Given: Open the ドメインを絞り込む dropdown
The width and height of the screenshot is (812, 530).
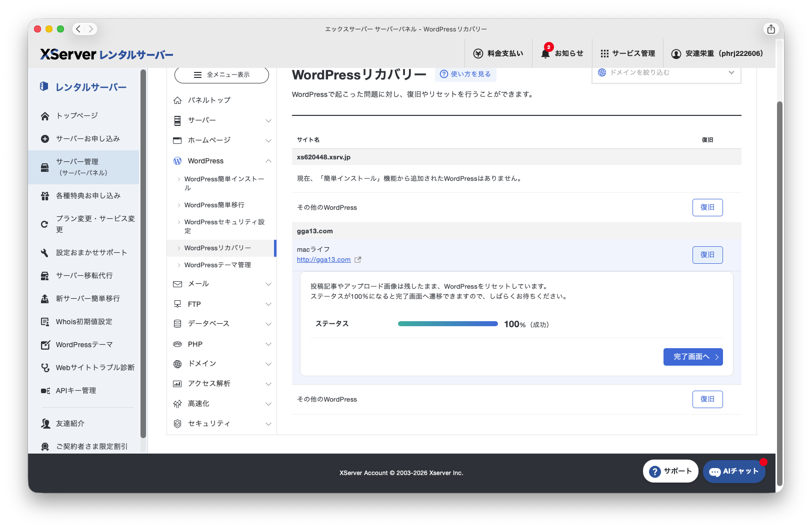Looking at the screenshot, I should [x=666, y=73].
